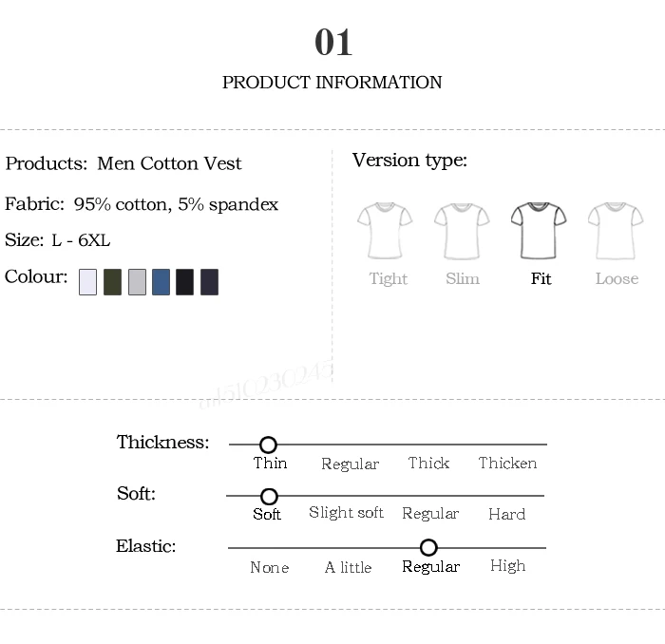The image size is (665, 644).
Task: Select the Tight t-shirt icon
Action: tap(385, 231)
